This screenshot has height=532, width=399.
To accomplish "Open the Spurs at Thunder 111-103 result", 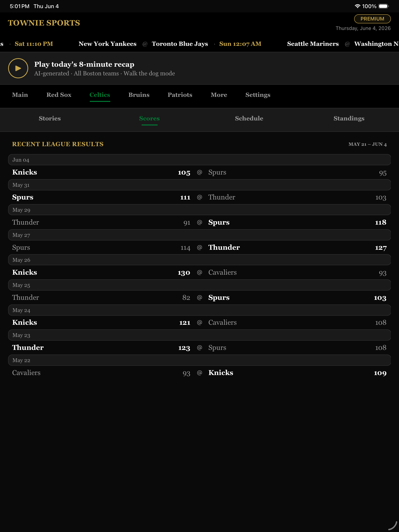I will tap(199, 197).
